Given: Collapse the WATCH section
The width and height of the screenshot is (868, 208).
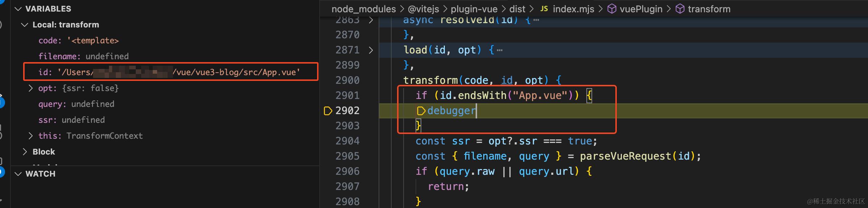Looking at the screenshot, I should click(x=18, y=174).
